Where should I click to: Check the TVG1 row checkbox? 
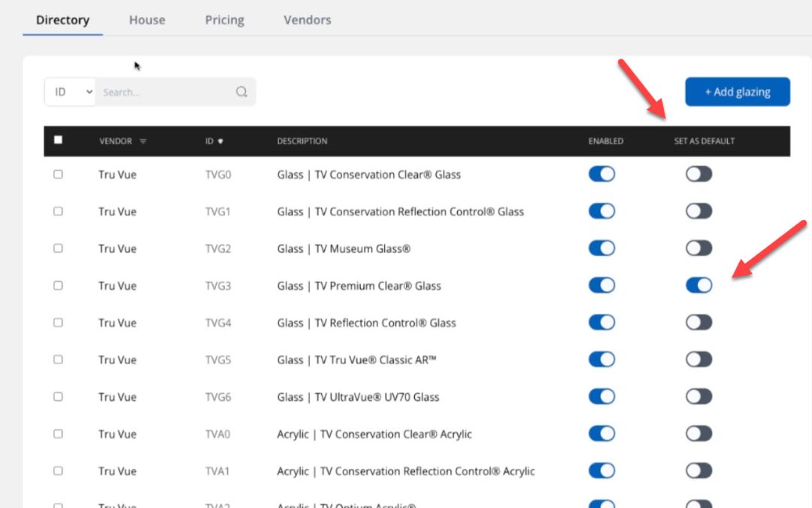coord(58,211)
